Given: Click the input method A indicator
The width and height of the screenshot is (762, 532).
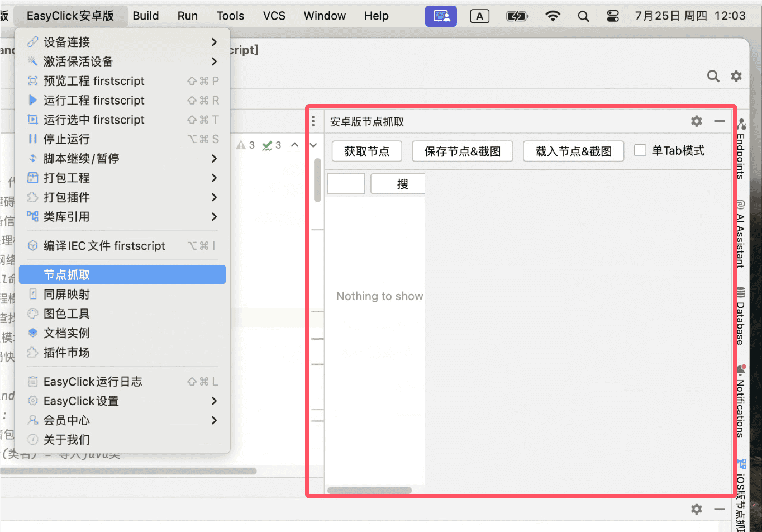Looking at the screenshot, I should 480,16.
